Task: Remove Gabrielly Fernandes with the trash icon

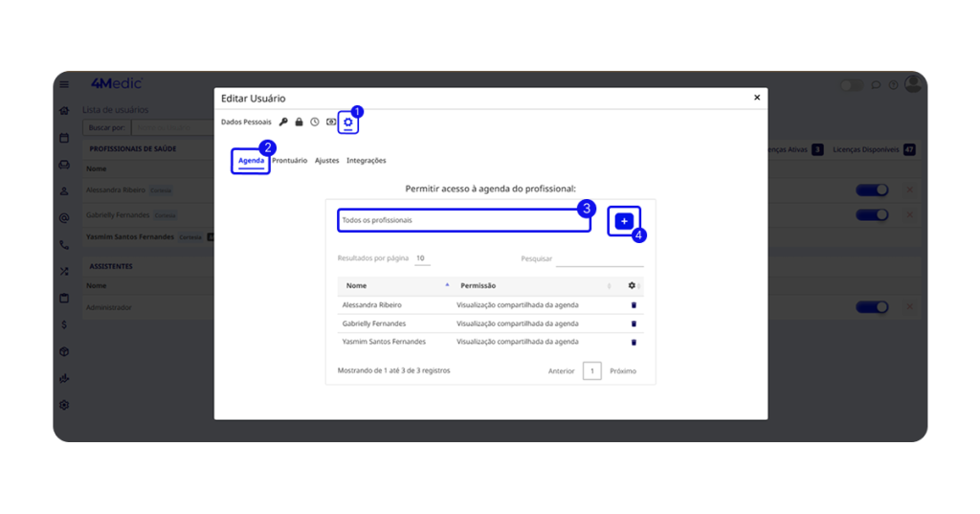Action: point(634,324)
